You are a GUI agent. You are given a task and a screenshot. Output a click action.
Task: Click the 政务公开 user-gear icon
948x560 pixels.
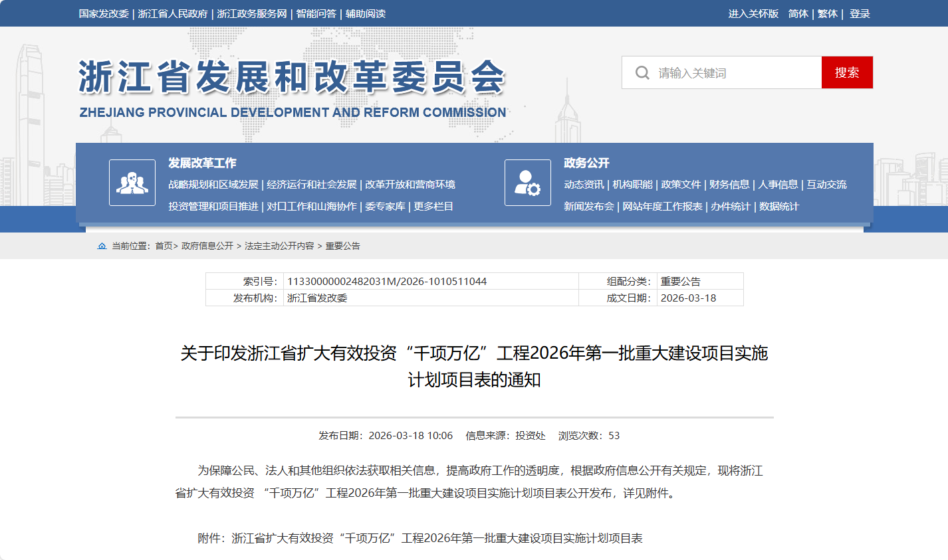tap(528, 183)
